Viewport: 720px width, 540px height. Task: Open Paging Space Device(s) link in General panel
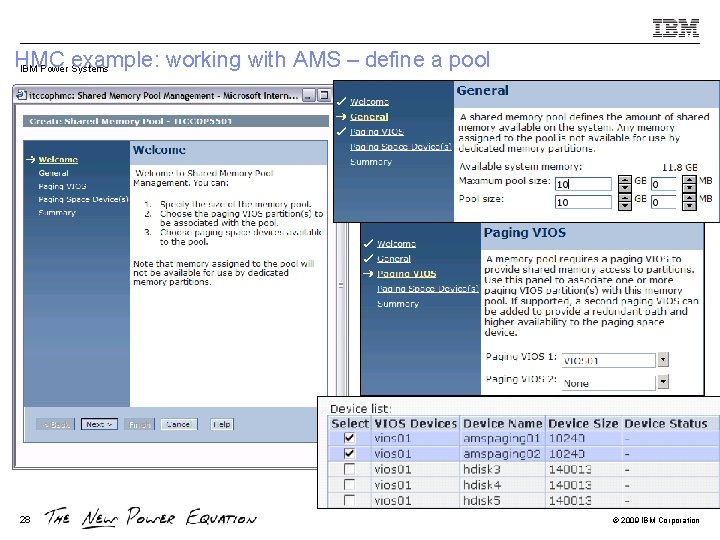(401, 147)
